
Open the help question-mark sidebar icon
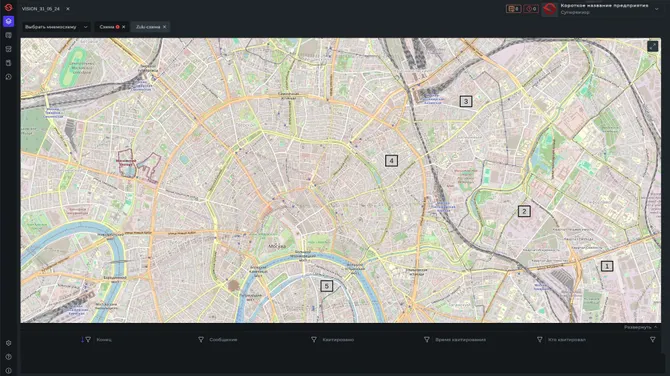pyautogui.click(x=8, y=357)
